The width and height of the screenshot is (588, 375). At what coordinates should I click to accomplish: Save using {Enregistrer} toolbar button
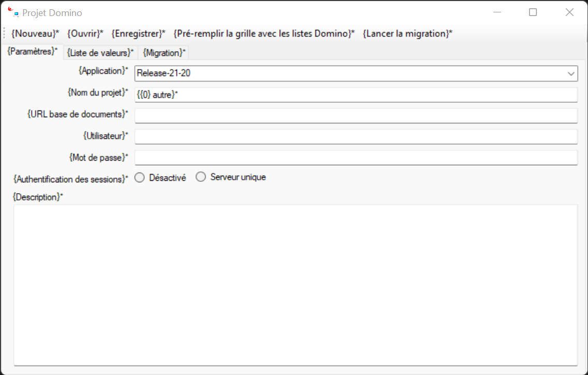(138, 34)
